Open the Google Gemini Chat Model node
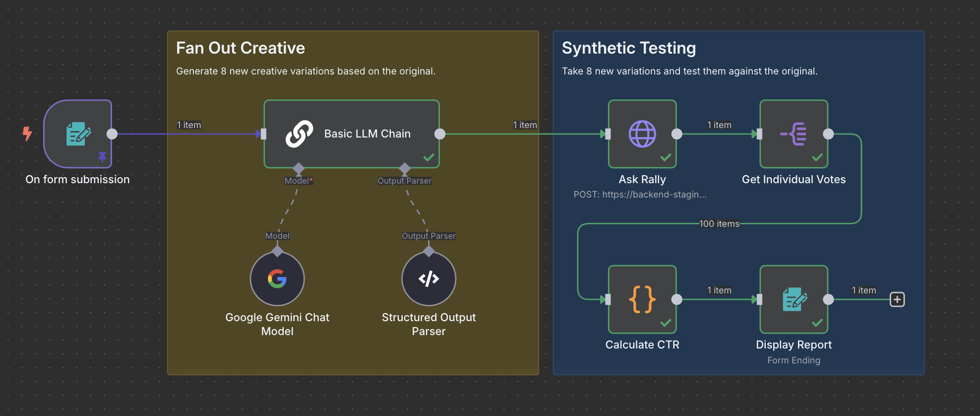The width and height of the screenshot is (980, 416). click(x=277, y=279)
